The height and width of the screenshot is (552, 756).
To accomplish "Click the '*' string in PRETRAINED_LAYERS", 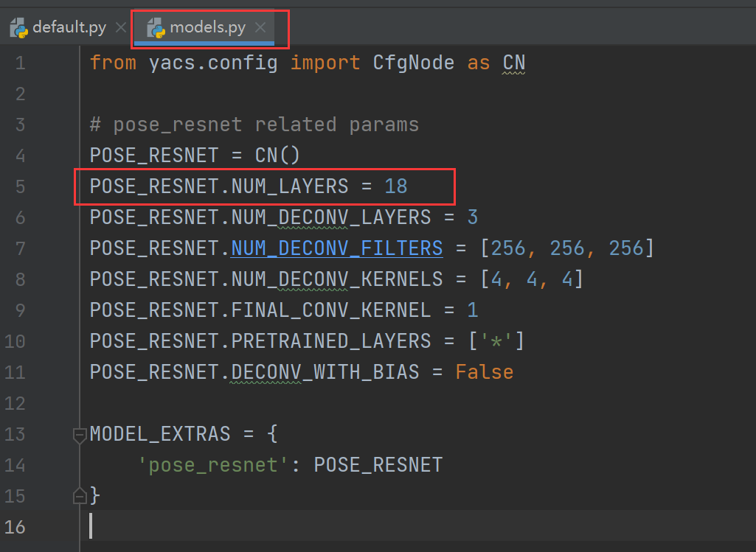I will tap(496, 341).
